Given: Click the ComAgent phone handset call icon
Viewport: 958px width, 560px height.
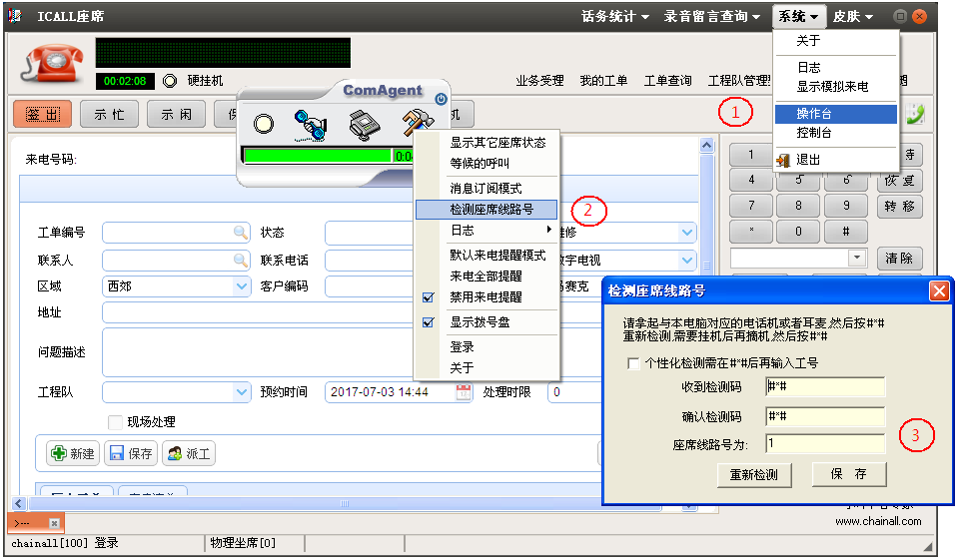Looking at the screenshot, I should 311,125.
